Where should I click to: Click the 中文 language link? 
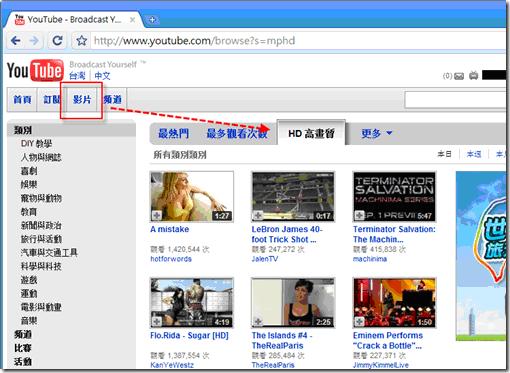point(102,76)
